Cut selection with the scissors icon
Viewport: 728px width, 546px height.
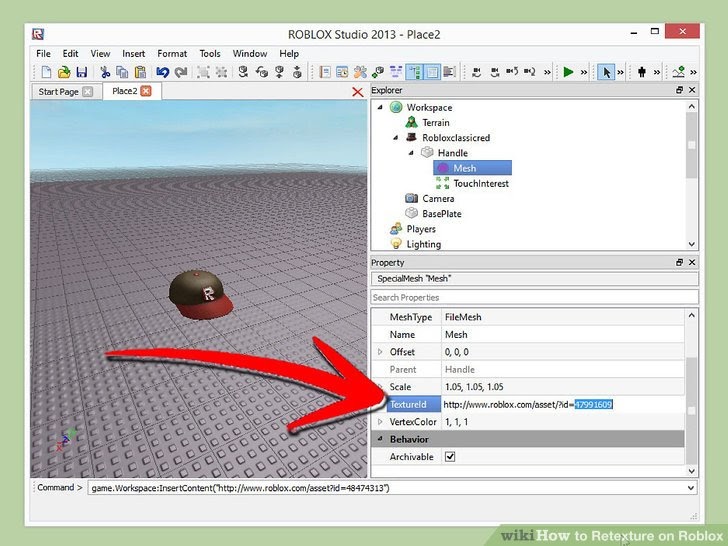[x=105, y=72]
